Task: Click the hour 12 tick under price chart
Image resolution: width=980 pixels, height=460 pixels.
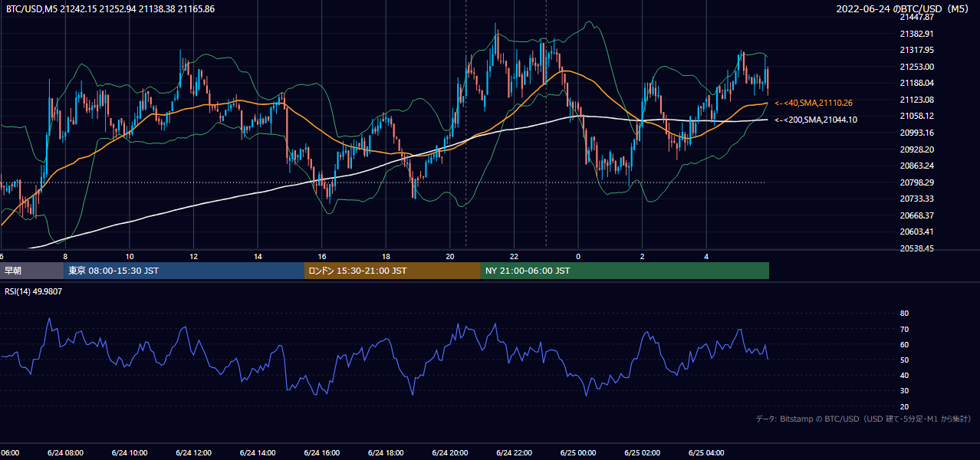Action: pos(193,256)
